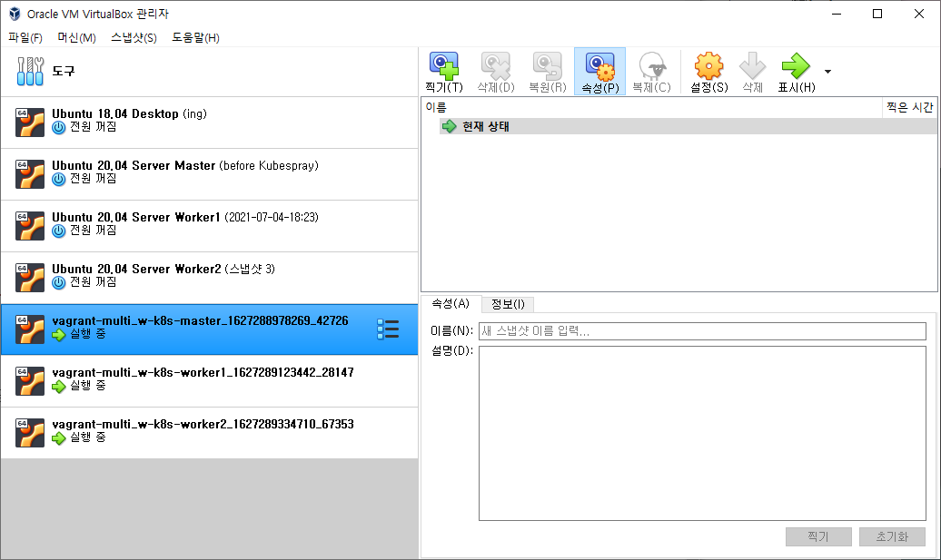Select vagrant-multi_w-k8s-worker2_1627289334710_67353 name text
The image size is (941, 560).
pos(203,424)
